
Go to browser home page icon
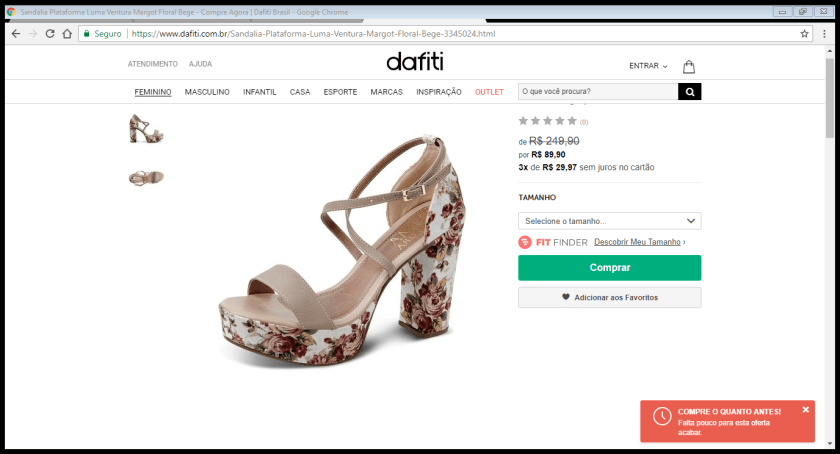67,33
